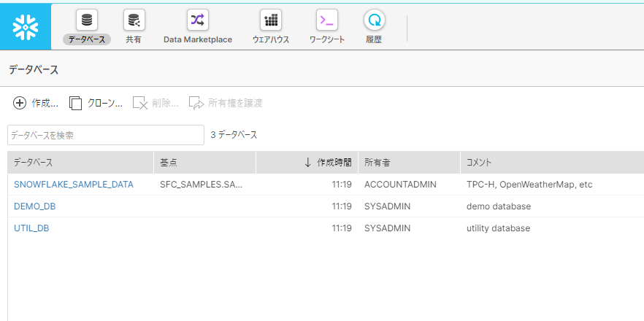Click the plus icon for 作成
The image size is (644, 321).
point(20,103)
